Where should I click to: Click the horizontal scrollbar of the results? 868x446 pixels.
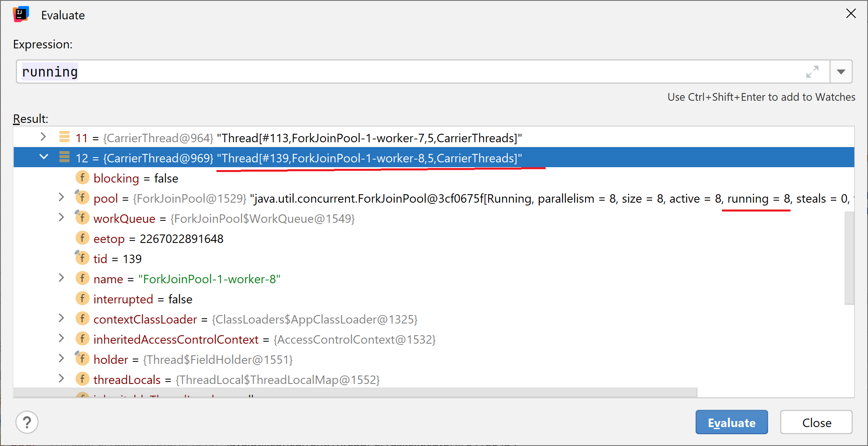click(x=354, y=392)
